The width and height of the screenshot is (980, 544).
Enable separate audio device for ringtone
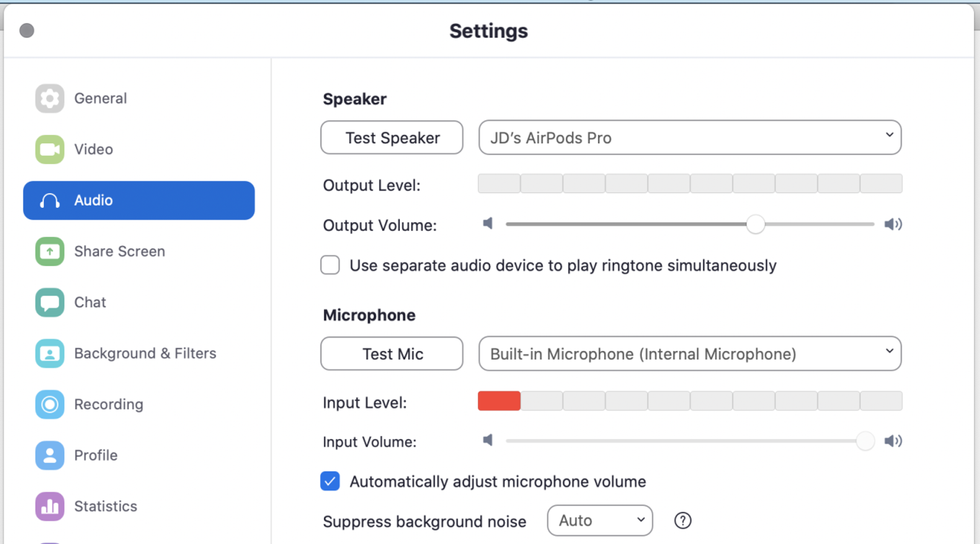tap(330, 265)
